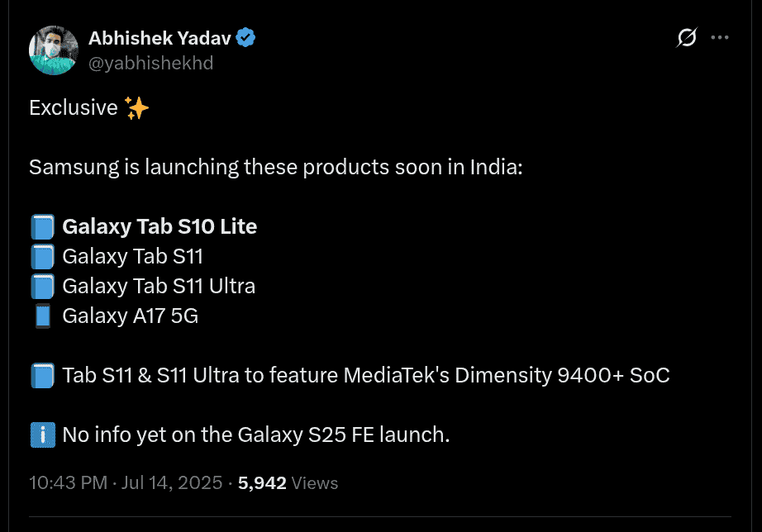Click the bold Galaxy Tab S10 Lite text
The image size is (762, 532).
160,227
